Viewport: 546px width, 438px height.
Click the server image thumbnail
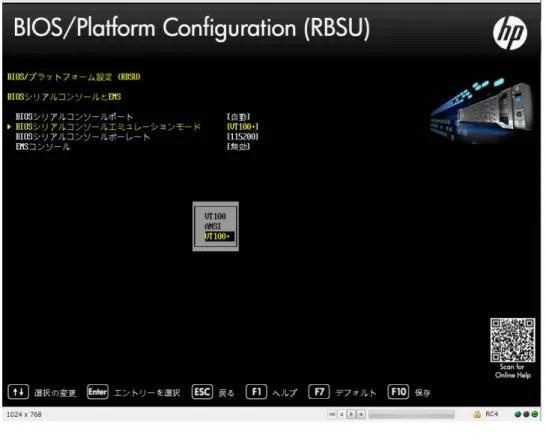pyautogui.click(x=482, y=111)
